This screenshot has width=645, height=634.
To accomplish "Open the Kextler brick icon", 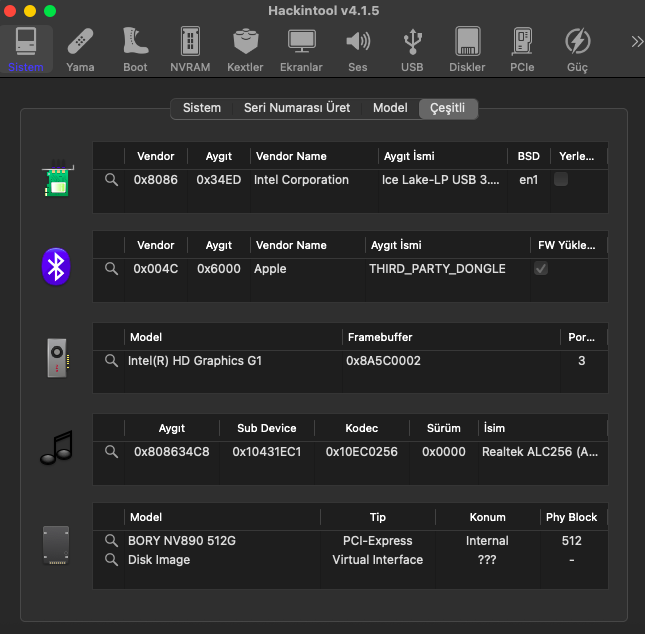I will pyautogui.click(x=245, y=49).
